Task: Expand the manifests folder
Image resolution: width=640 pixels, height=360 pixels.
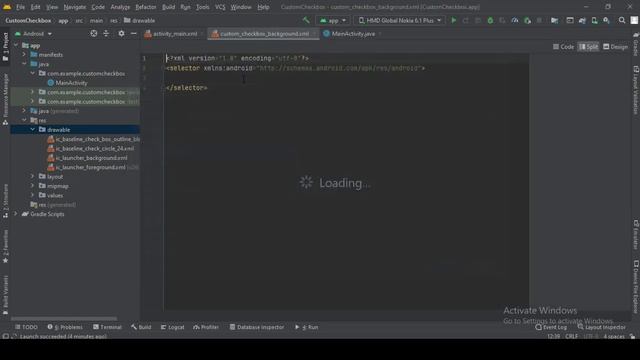Action: [x=24, y=54]
